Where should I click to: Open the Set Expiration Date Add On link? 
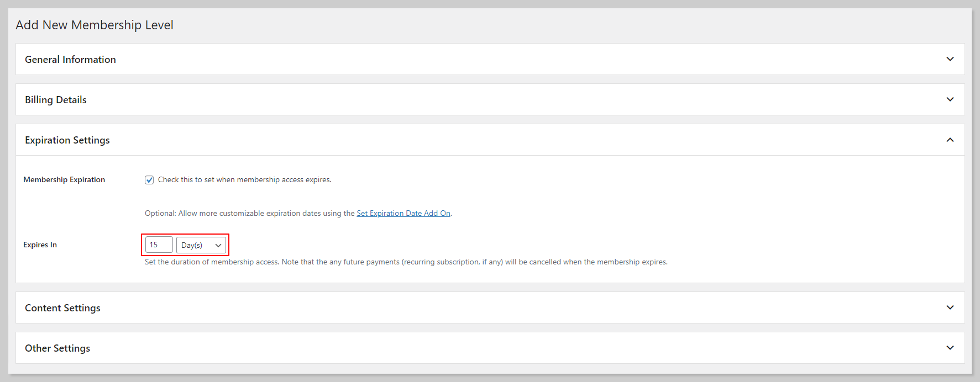coord(403,214)
